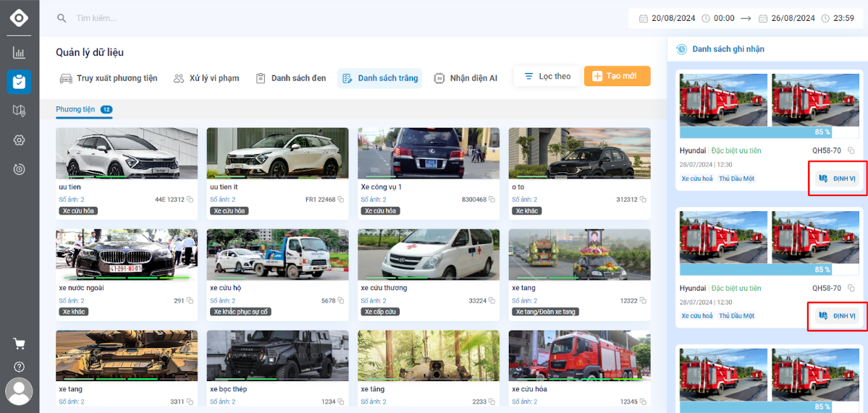Switch to the Nhận diện AI tab
Screen dimensions: 868x413
click(x=465, y=79)
